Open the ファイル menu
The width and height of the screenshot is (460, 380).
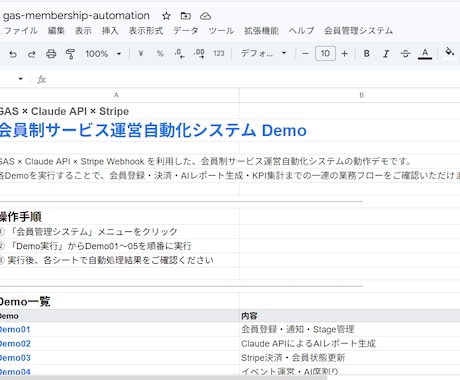pos(21,31)
